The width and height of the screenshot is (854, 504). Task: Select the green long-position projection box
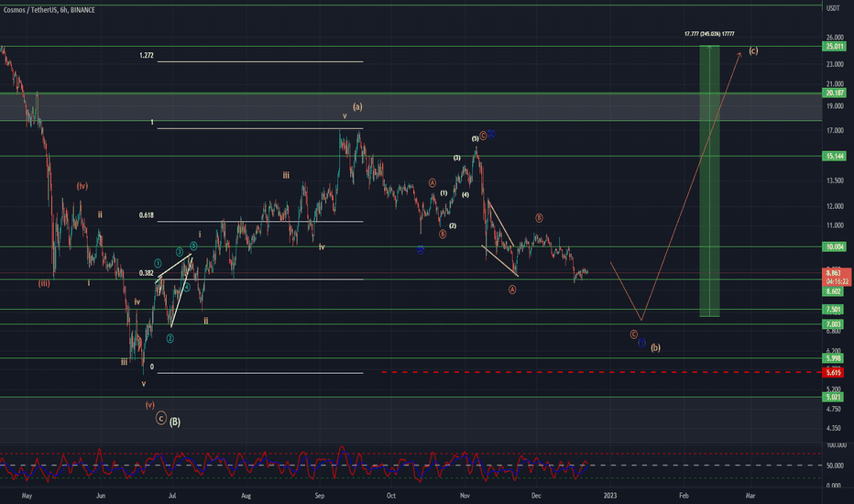pos(709,181)
